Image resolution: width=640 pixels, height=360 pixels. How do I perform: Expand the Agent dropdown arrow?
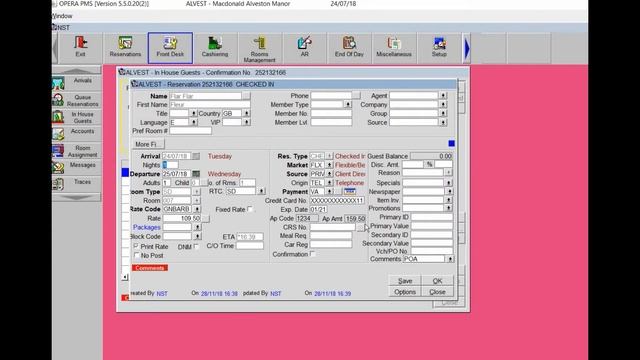443,96
